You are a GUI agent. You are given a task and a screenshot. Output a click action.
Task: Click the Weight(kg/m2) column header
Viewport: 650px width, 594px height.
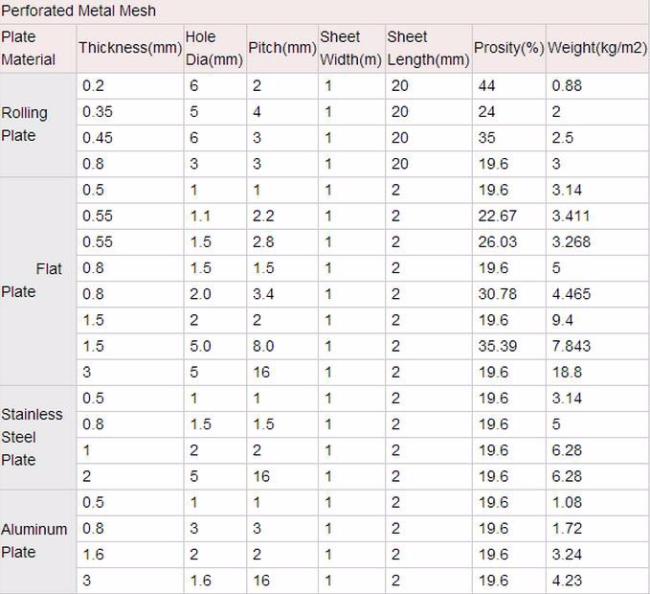[597, 48]
